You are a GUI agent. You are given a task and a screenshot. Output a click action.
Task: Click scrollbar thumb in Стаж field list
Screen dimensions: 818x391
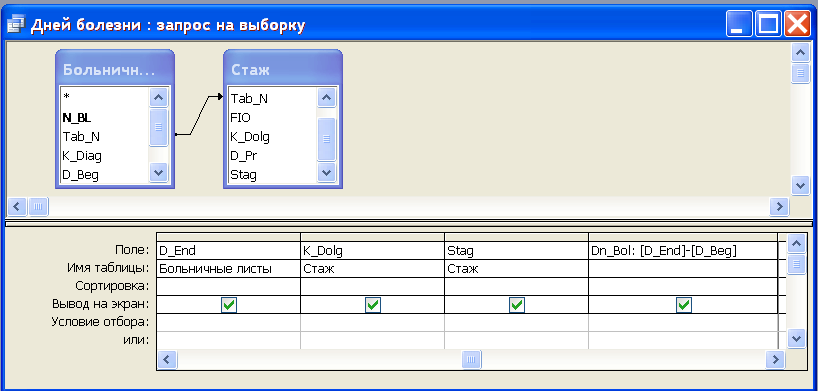point(327,139)
